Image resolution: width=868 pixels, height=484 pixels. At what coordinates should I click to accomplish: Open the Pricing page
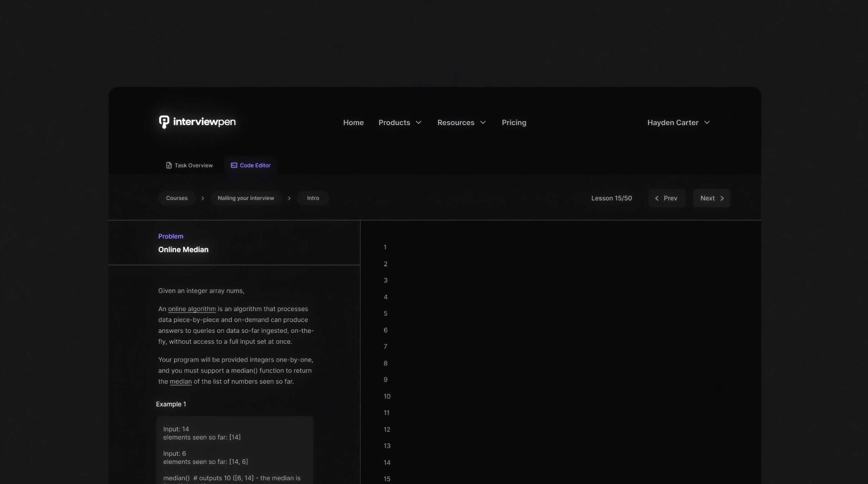click(514, 122)
